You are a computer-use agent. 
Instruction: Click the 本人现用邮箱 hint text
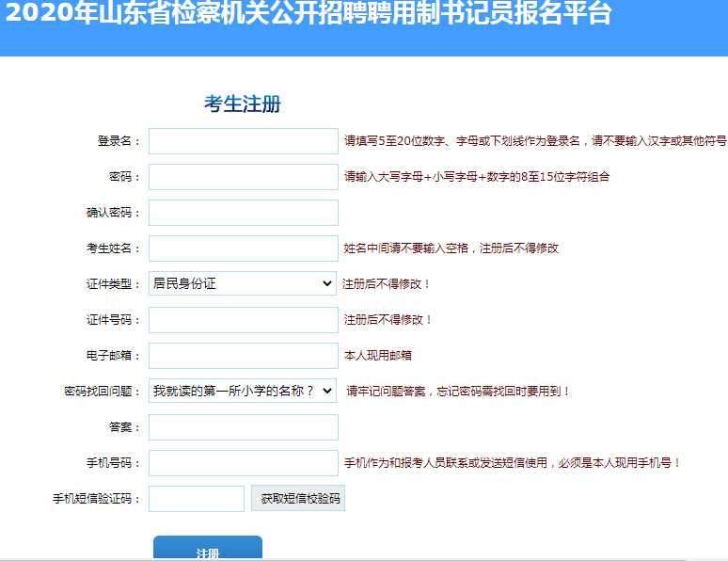[x=378, y=356]
